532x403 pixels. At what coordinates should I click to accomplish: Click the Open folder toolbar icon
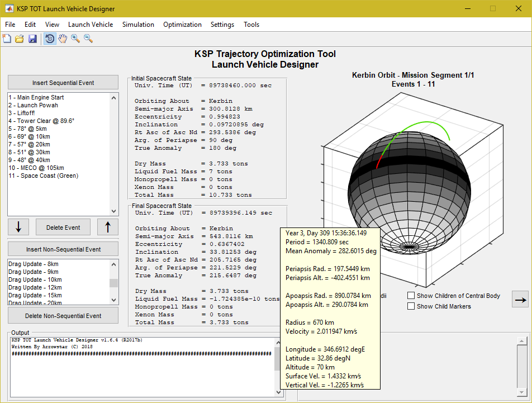click(x=20, y=39)
